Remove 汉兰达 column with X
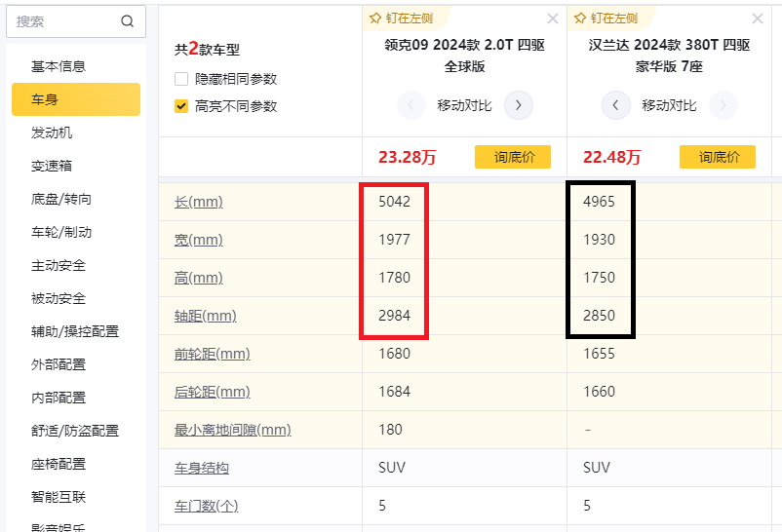This screenshot has width=782, height=532. coord(758,19)
